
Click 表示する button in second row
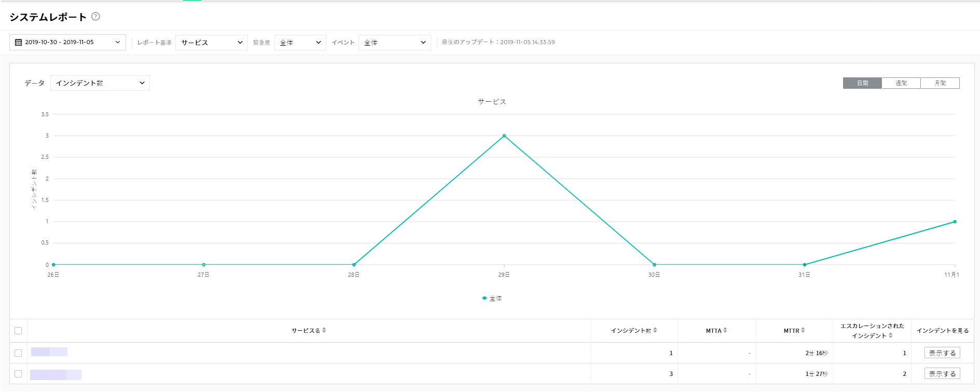[942, 374]
